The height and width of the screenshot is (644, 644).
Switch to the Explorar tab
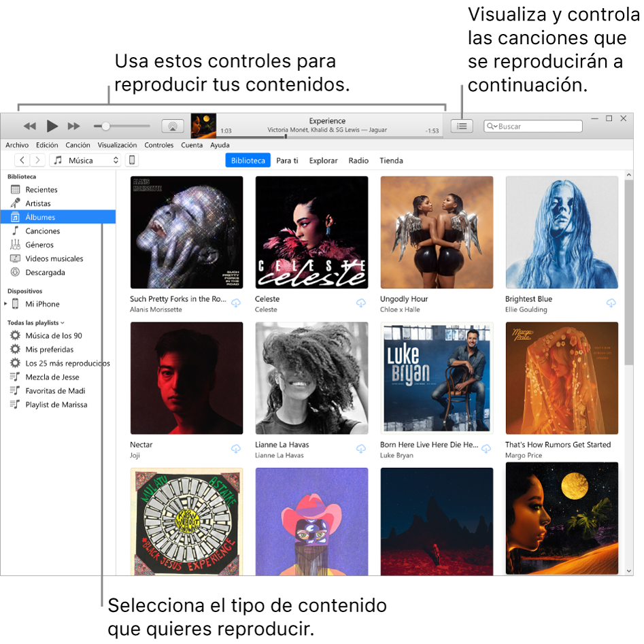323,160
